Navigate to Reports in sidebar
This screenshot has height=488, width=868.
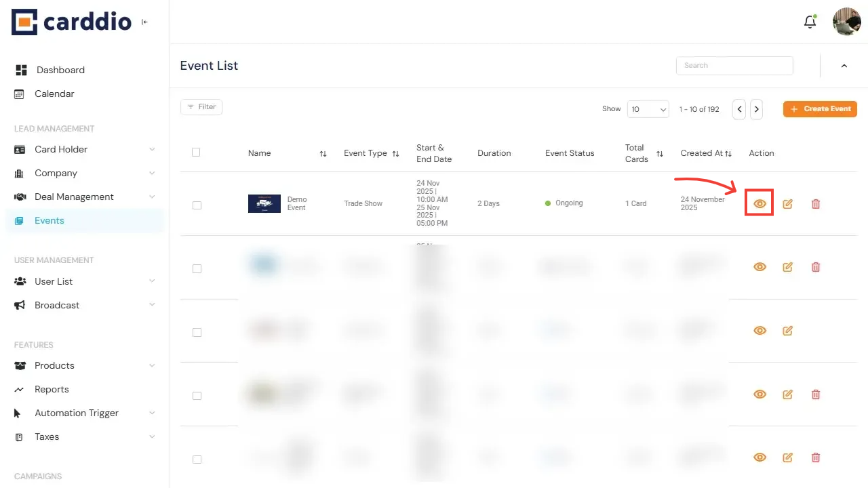(x=52, y=389)
